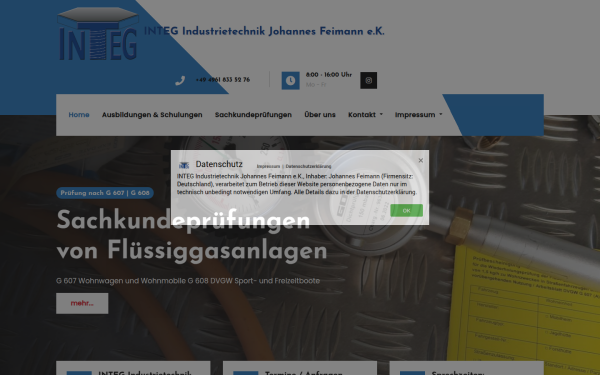Click the phone handset icon
Screen dimensions: 600x375
pyautogui.click(x=180, y=80)
